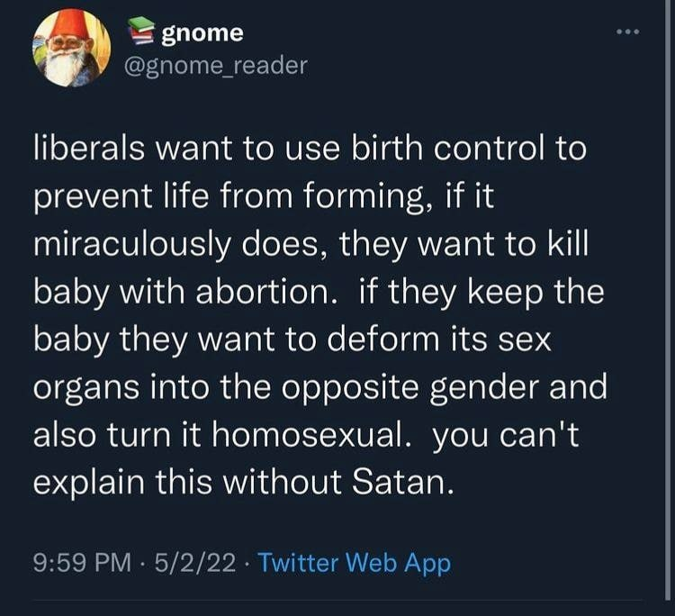Viewport: 675px width, 616px height.
Task: Click the word "Twitter" in the source label
Action: (298, 564)
